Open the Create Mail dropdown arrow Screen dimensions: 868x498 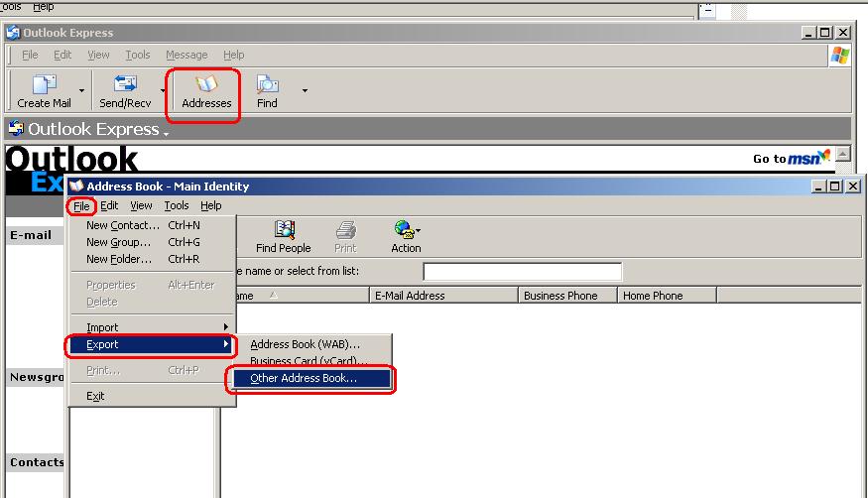(82, 90)
